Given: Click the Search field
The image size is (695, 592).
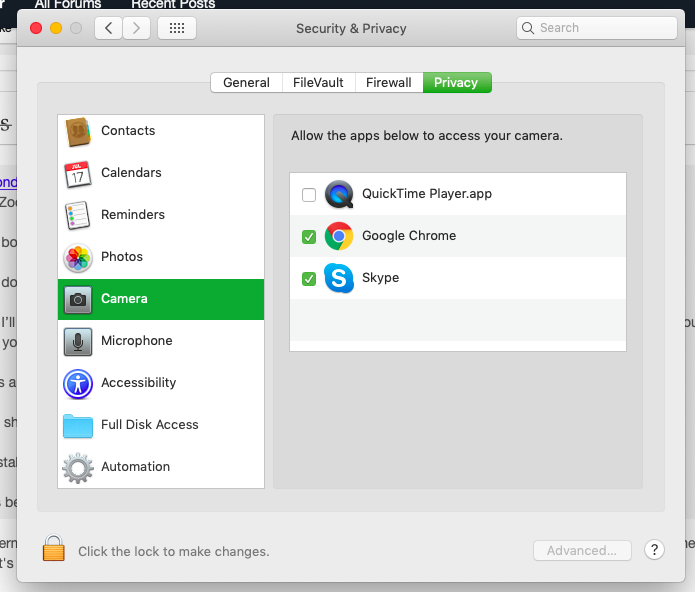Looking at the screenshot, I should coord(597,28).
